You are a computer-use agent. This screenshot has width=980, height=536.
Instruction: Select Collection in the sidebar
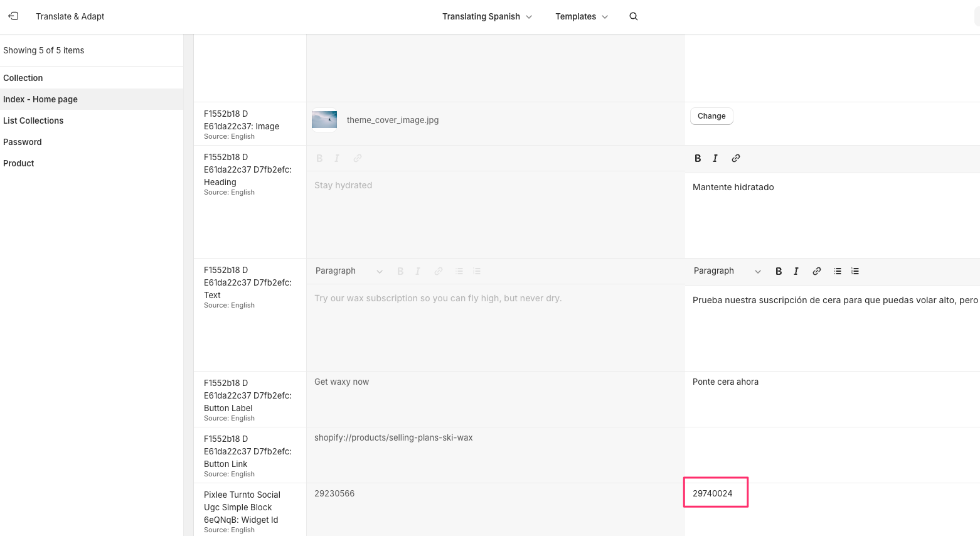pos(92,78)
